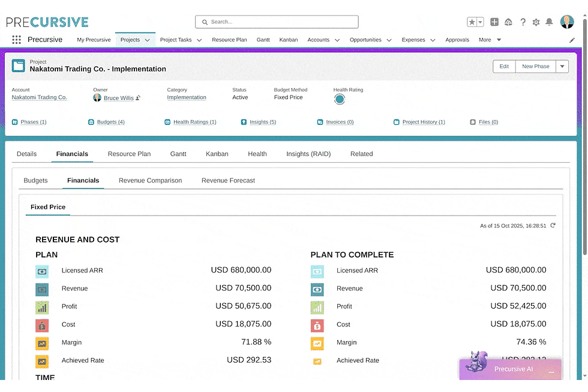Open Health Ratings (1) related list

pos(194,122)
